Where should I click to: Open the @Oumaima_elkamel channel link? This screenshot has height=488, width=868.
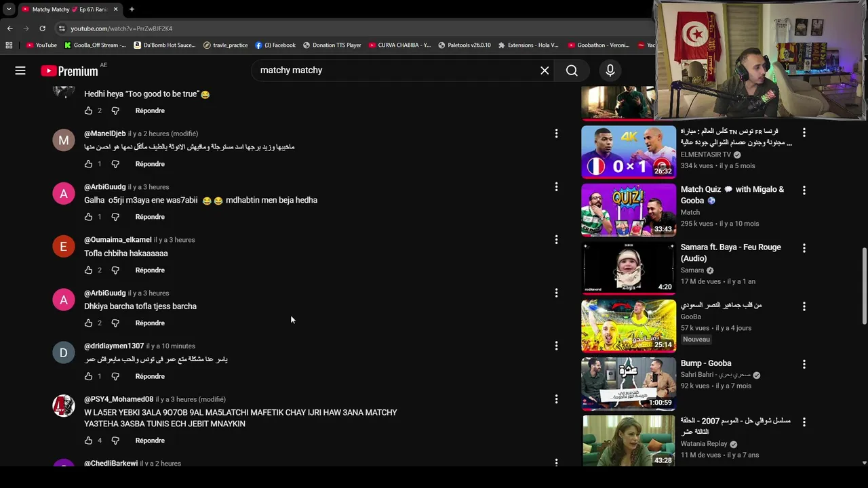click(118, 240)
